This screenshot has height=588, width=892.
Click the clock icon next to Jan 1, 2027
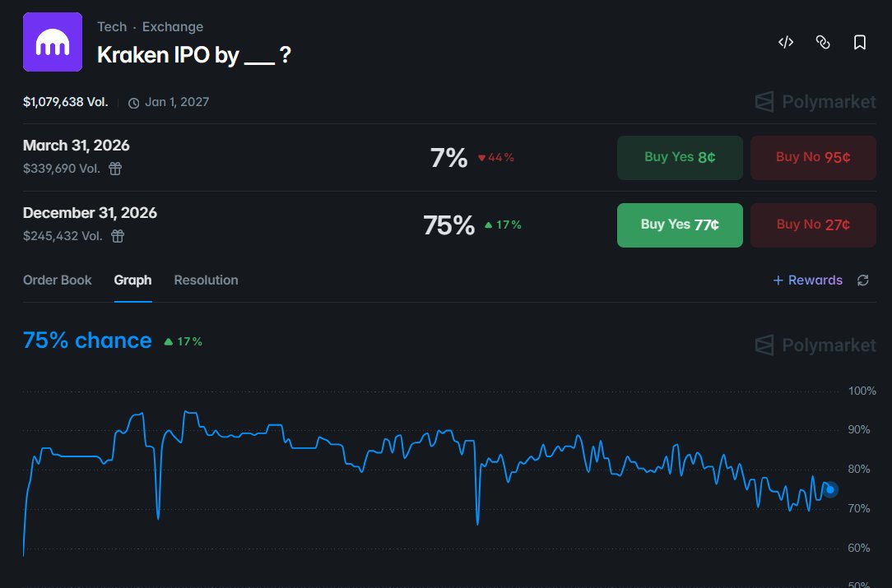133,103
